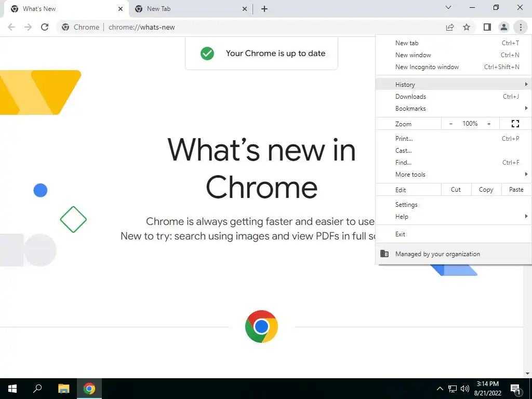Select New tab menu item
The width and height of the screenshot is (532, 399).
(x=453, y=43)
